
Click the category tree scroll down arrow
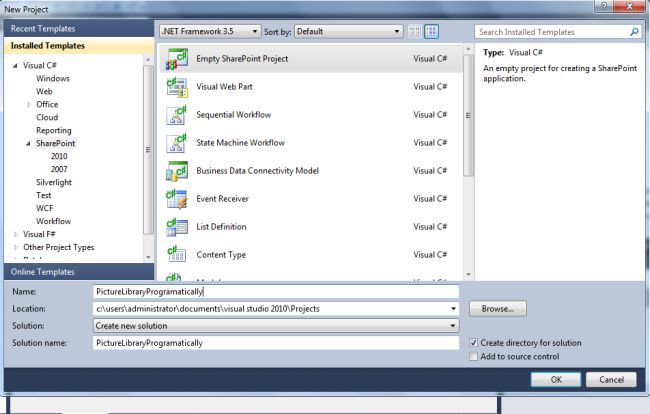pyautogui.click(x=148, y=257)
